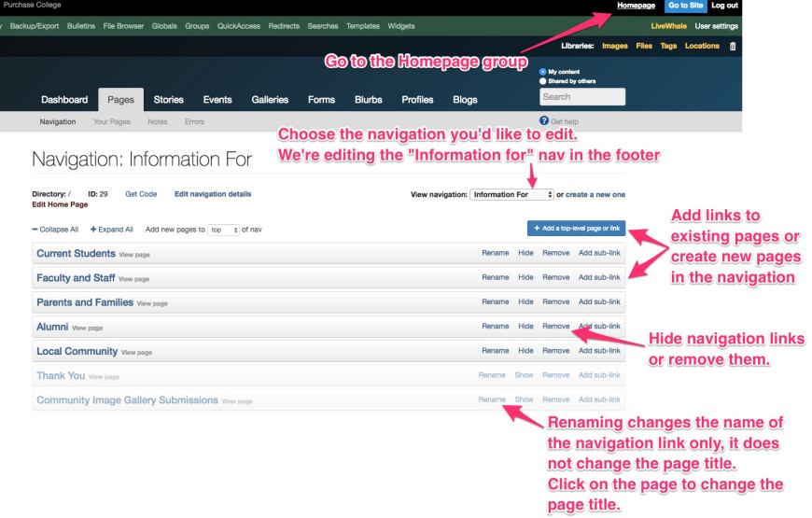Open the Searches menu item

point(323,26)
